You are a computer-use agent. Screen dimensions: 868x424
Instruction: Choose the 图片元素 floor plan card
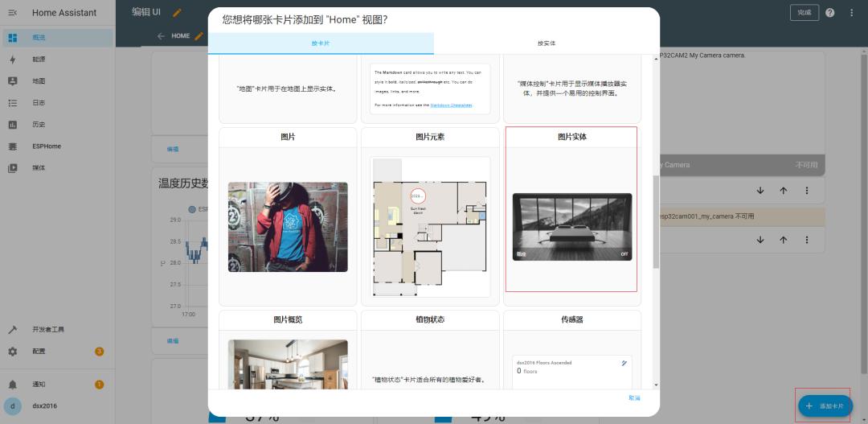[x=430, y=216]
